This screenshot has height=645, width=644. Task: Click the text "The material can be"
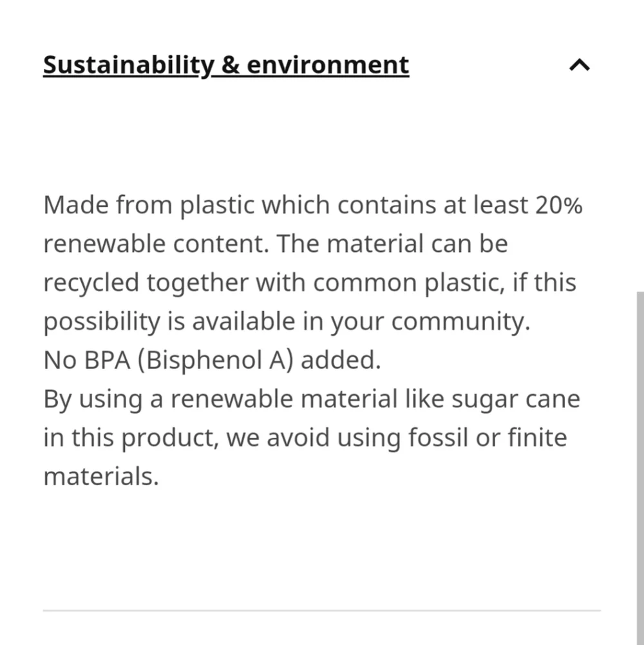click(392, 243)
